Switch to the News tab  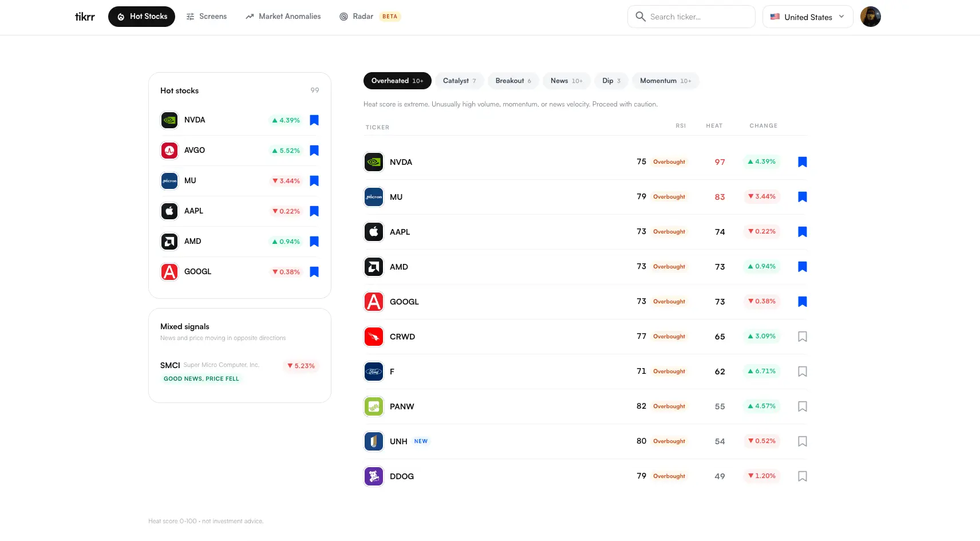pos(567,81)
